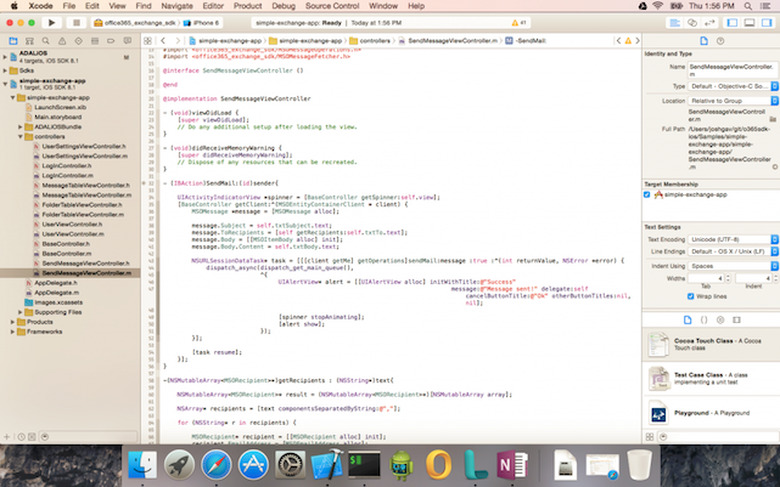Image resolution: width=780 pixels, height=487 pixels.
Task: Open the Debug menu
Action: [x=284, y=6]
